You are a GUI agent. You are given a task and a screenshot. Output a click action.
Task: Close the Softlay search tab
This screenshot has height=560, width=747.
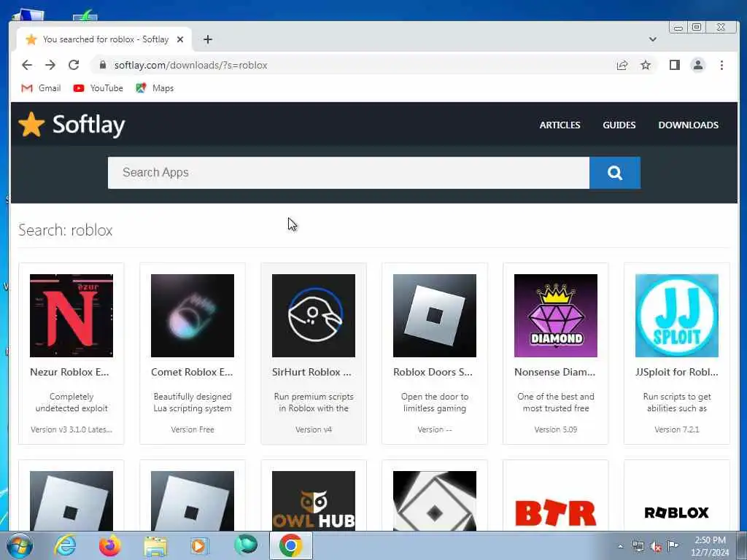(180, 39)
